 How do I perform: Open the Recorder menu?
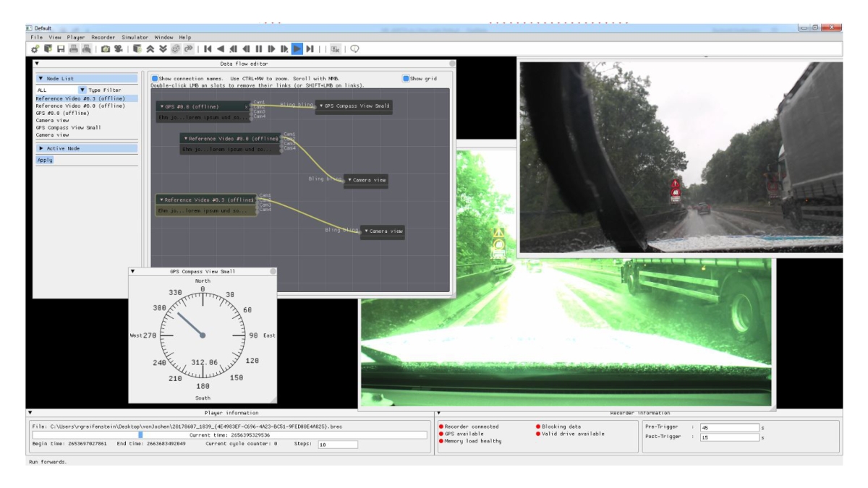click(103, 37)
